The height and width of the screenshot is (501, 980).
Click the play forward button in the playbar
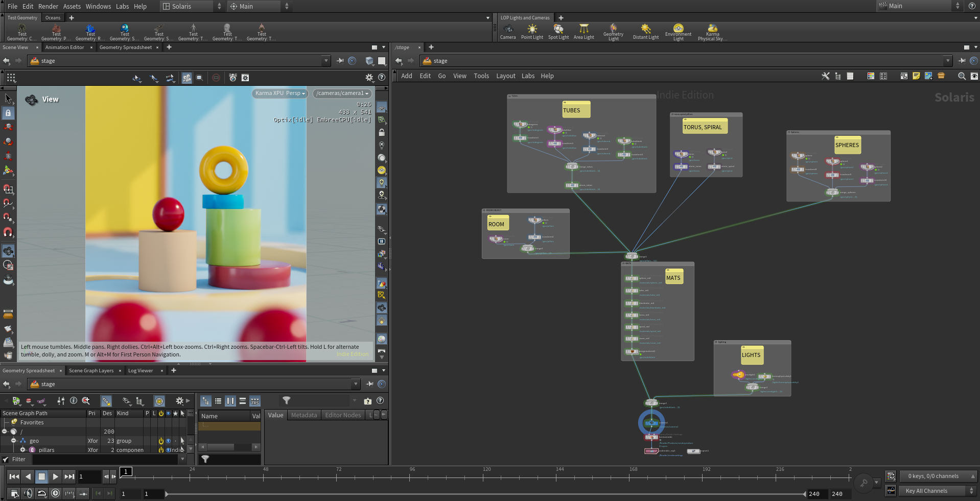(x=55, y=476)
